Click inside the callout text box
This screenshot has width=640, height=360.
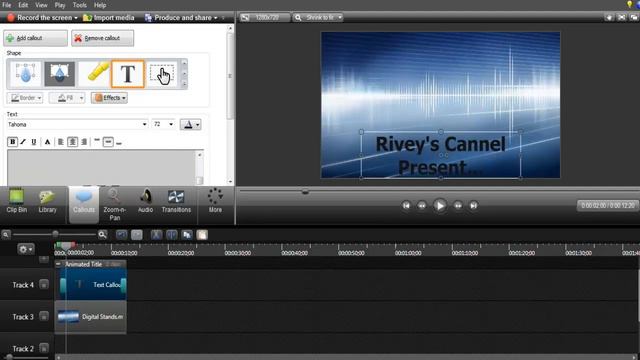[101, 167]
